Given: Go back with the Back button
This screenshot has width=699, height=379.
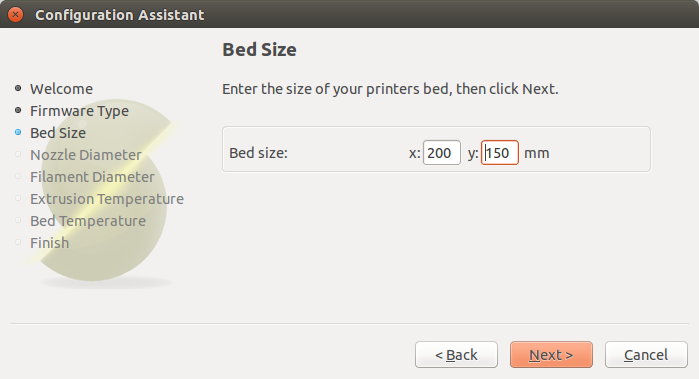Looking at the screenshot, I should click(456, 355).
